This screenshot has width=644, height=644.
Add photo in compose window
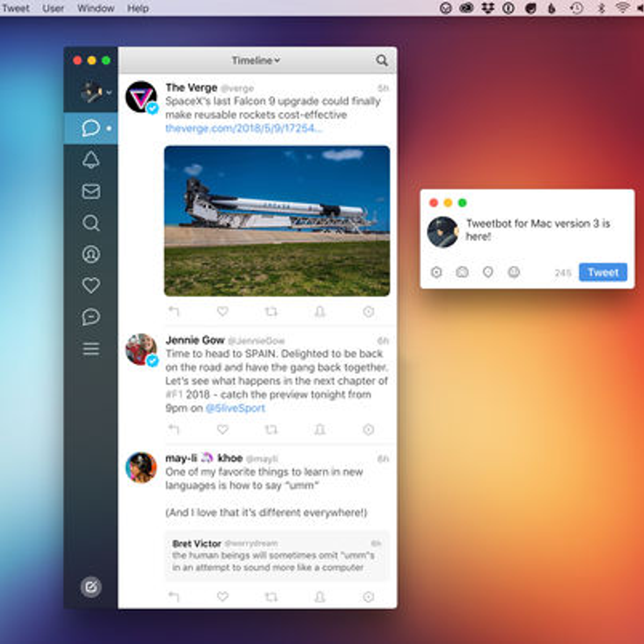[462, 273]
